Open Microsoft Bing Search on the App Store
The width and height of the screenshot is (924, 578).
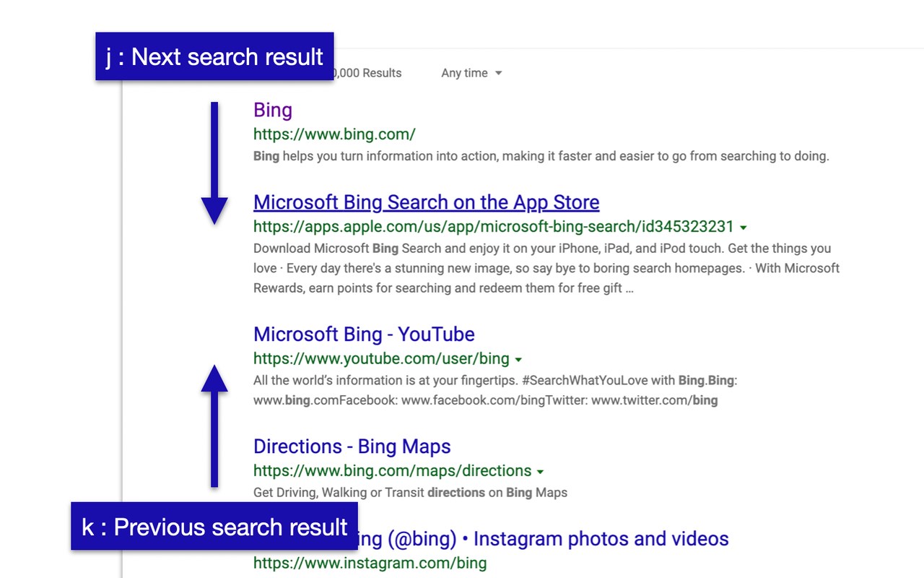(x=426, y=202)
